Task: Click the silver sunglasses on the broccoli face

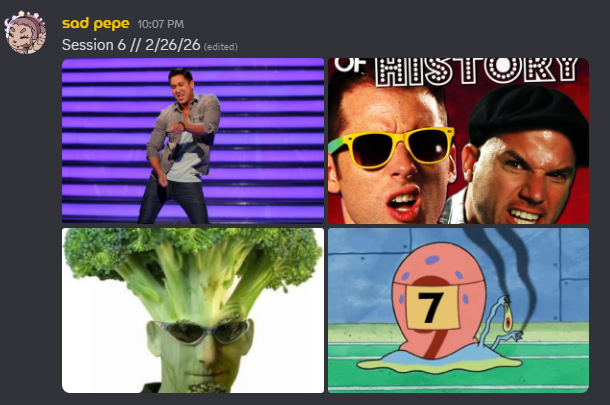Action: tap(202, 331)
